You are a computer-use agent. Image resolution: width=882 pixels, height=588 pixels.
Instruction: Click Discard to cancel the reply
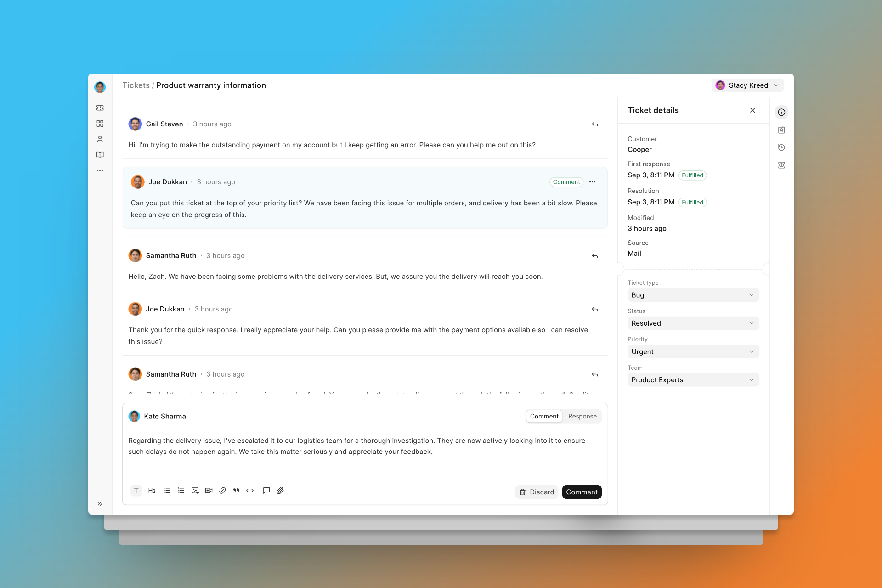click(537, 492)
